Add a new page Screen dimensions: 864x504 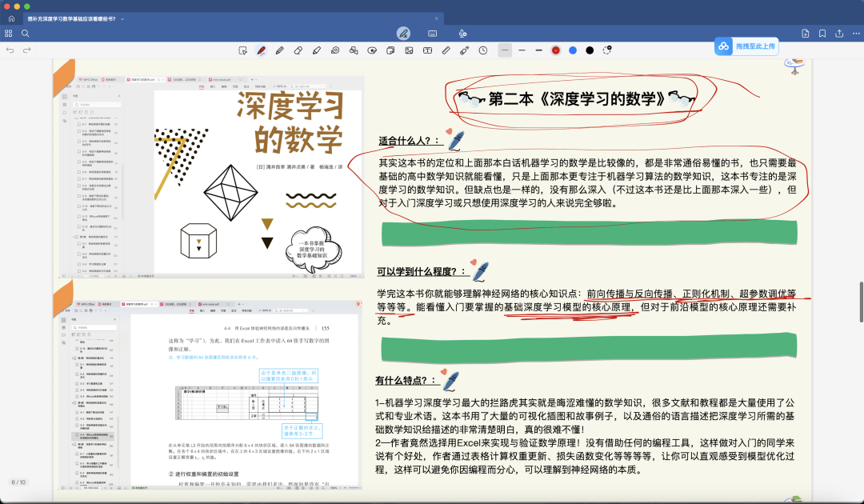(x=806, y=34)
